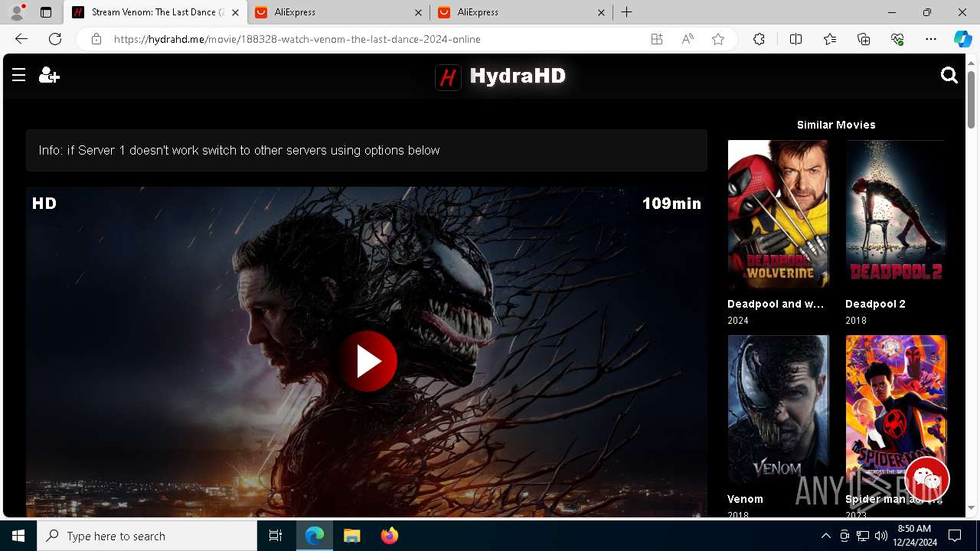This screenshot has height=551, width=980.
Task: Click the Deadpool 2 title link
Action: pos(875,304)
